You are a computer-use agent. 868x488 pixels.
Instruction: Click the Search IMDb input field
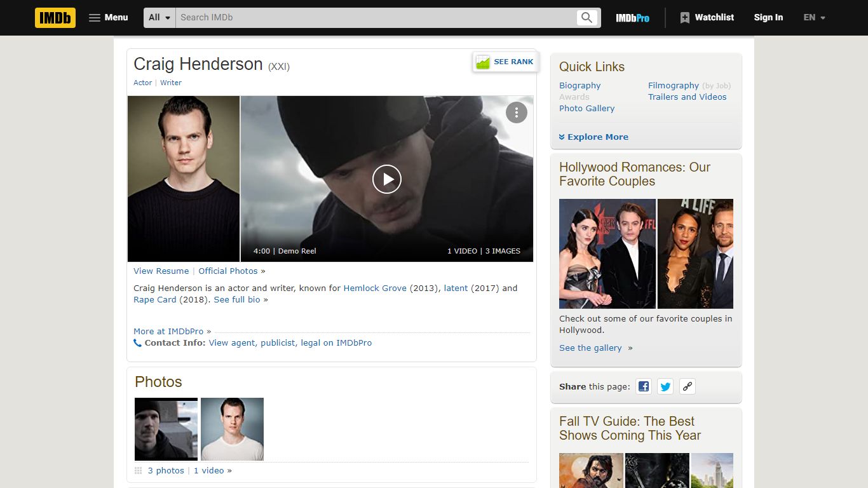pyautogui.click(x=376, y=18)
